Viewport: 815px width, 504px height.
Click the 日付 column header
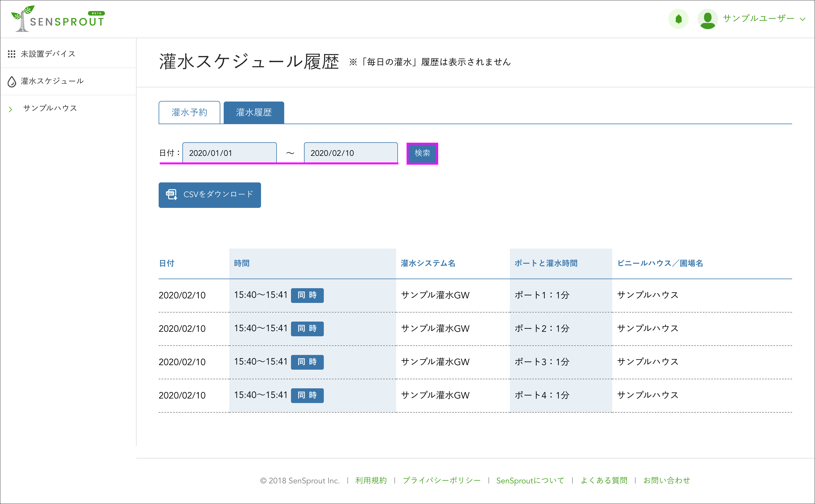[167, 263]
